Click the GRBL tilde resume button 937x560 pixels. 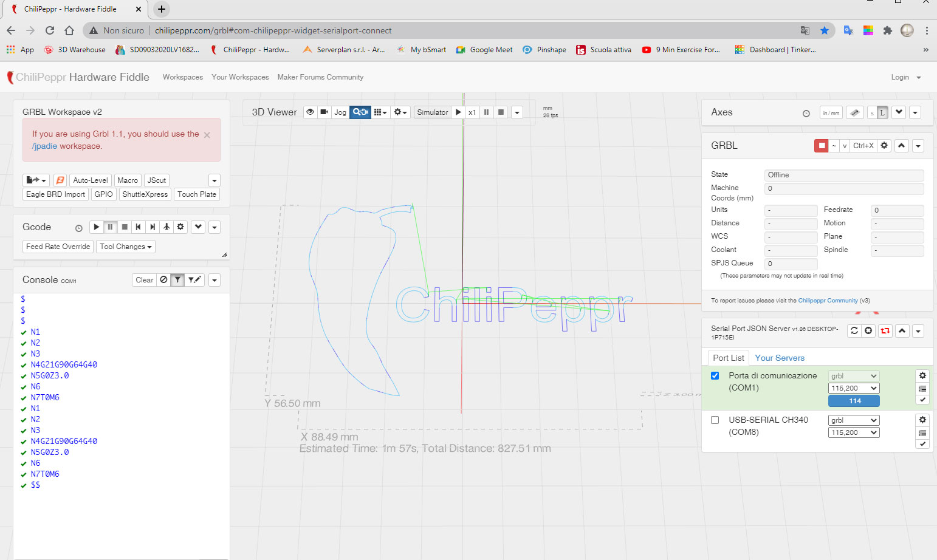(x=834, y=146)
